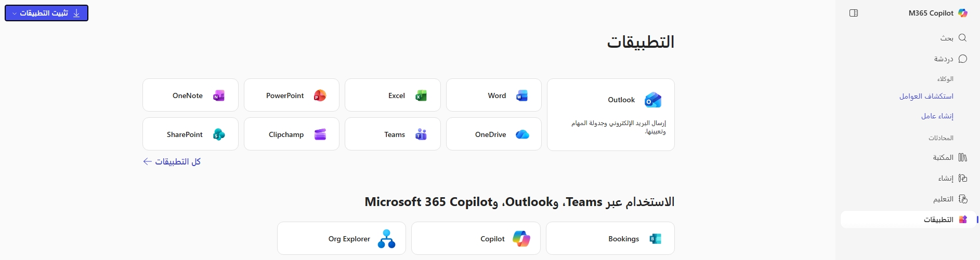This screenshot has width=980, height=260.
Task: Click the learning (التعليم) sidebar icon
Action: click(962, 199)
